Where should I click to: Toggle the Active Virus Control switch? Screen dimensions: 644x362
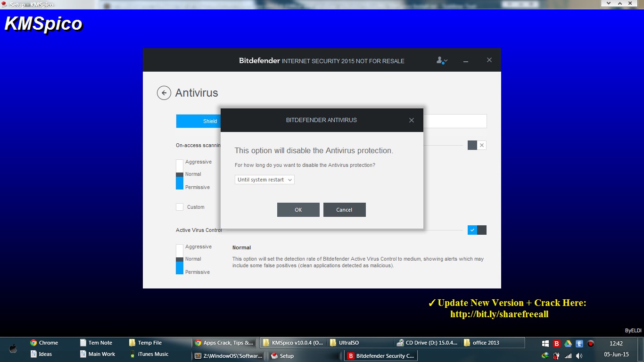[477, 230]
